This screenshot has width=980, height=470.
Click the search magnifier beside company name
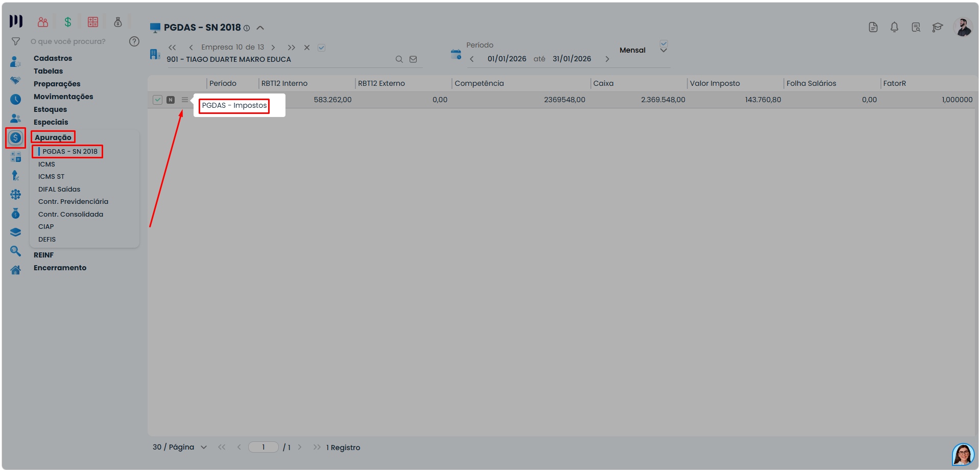(399, 59)
